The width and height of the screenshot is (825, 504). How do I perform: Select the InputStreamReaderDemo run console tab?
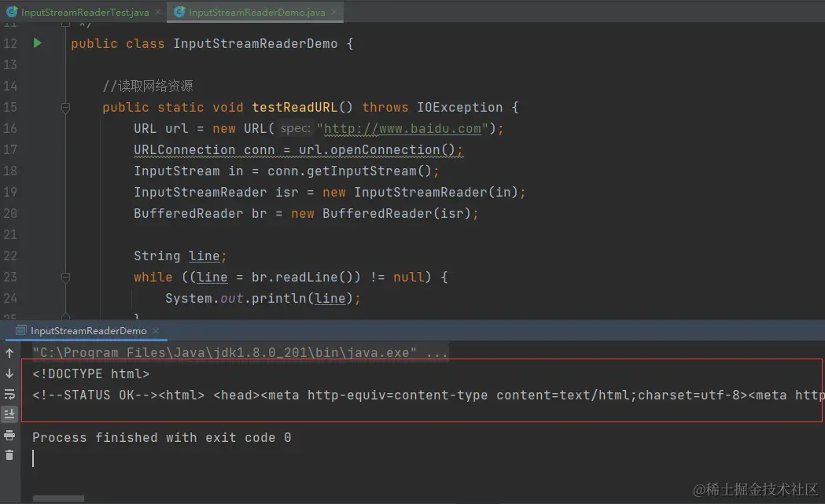tap(88, 330)
